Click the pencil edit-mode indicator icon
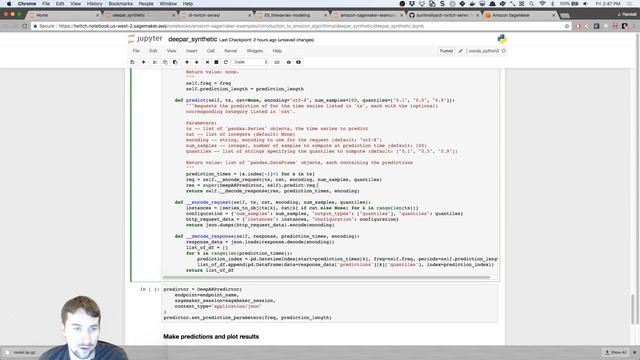The width and height of the screenshot is (640, 360). pyautogui.click(x=461, y=51)
